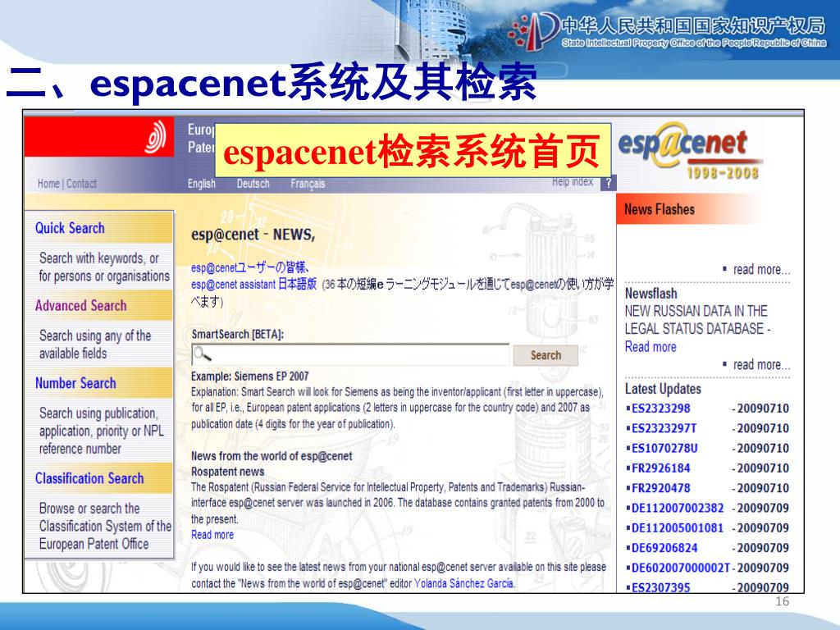
Task: Click the News Flashes heading
Action: pyautogui.click(x=659, y=209)
